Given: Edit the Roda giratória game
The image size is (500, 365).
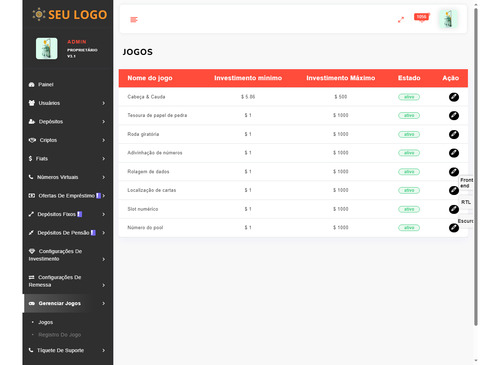Looking at the screenshot, I should [x=454, y=134].
